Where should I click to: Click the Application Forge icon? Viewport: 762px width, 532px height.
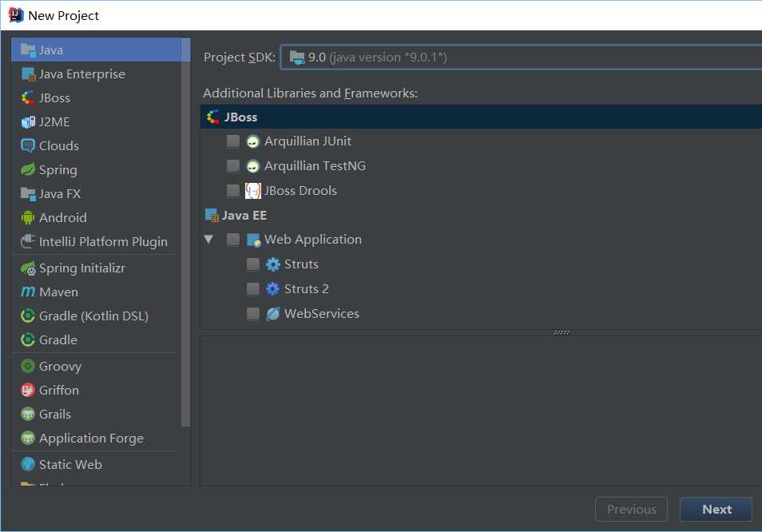[x=28, y=439]
